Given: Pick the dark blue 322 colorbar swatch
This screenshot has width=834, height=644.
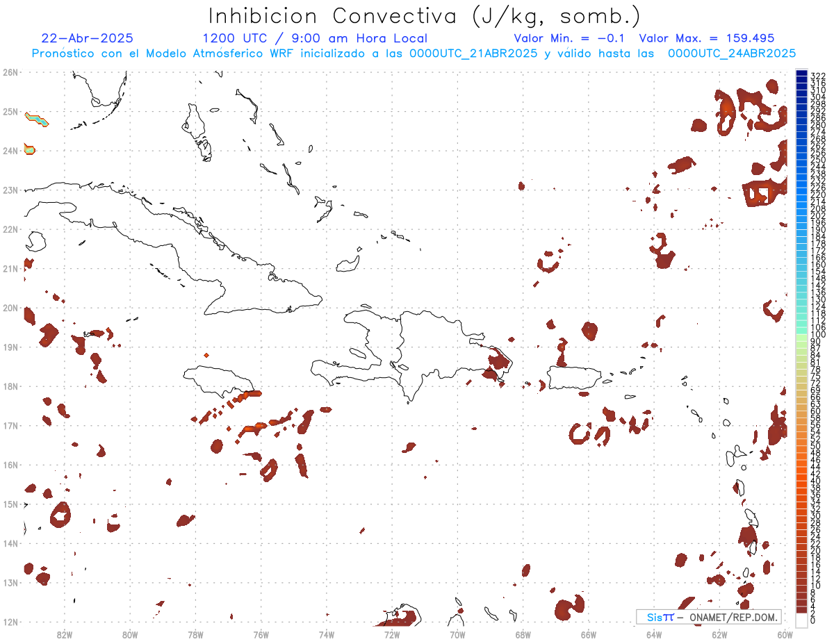Looking at the screenshot, I should 801,73.
